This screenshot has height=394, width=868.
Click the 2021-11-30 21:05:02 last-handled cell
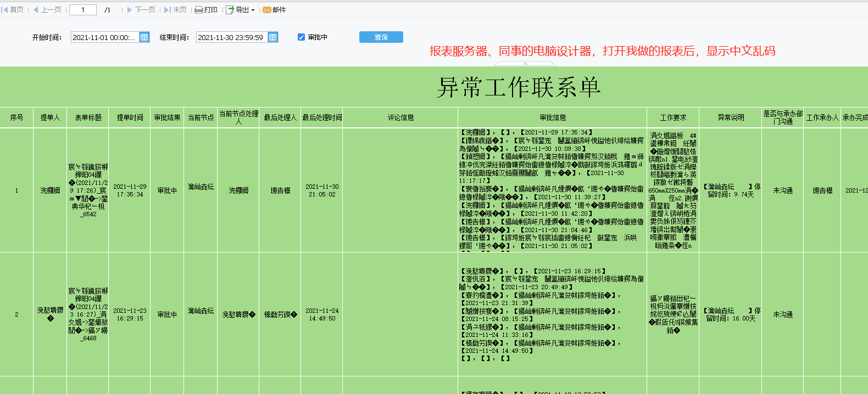coord(322,190)
